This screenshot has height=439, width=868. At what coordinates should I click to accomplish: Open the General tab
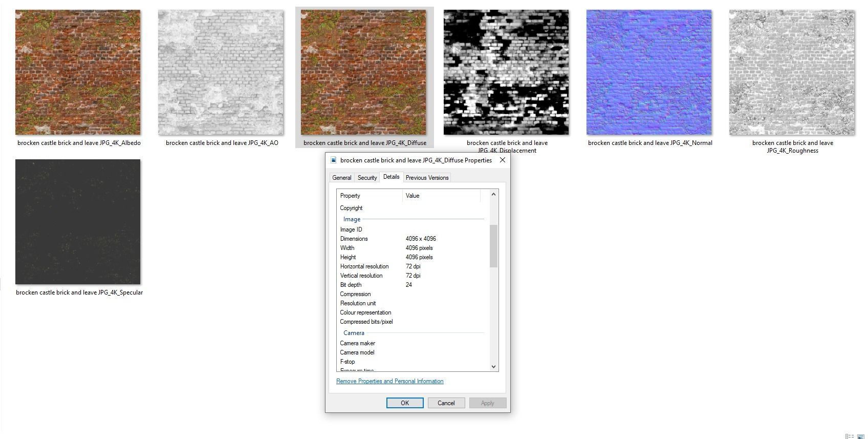(x=341, y=178)
